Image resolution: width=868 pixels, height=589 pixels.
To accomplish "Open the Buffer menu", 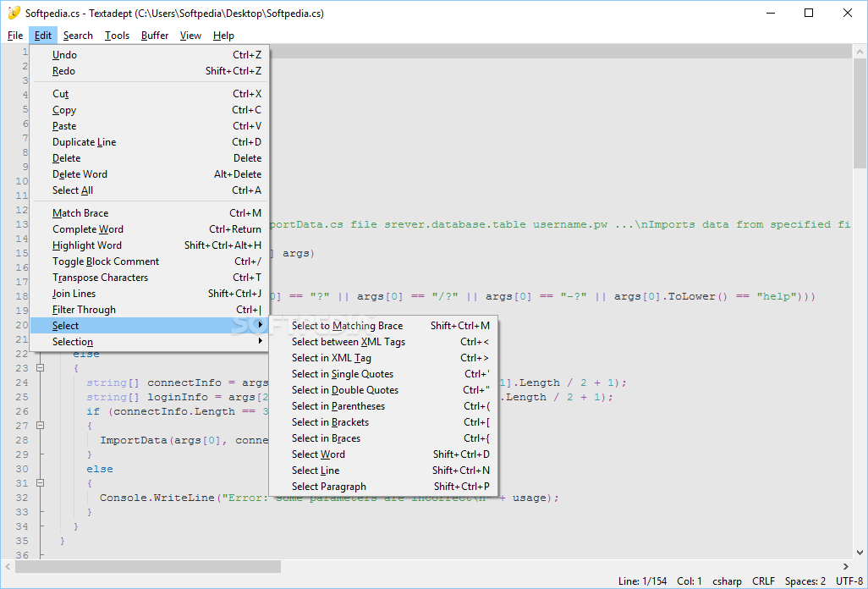I will pos(155,36).
